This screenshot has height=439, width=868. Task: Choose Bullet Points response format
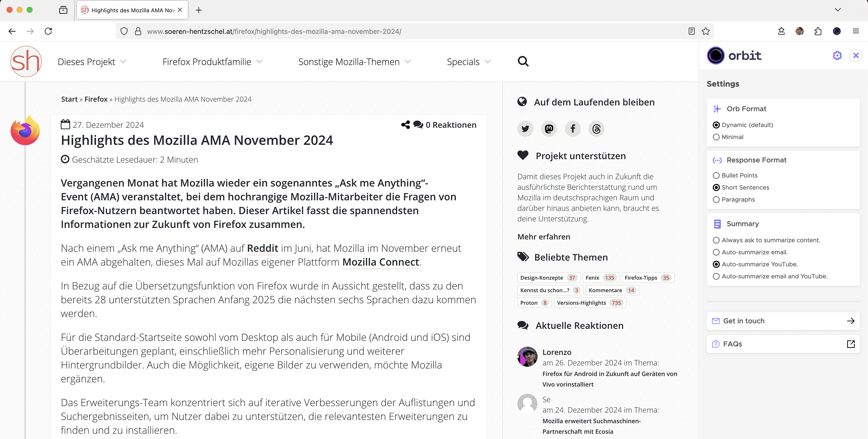coord(716,175)
